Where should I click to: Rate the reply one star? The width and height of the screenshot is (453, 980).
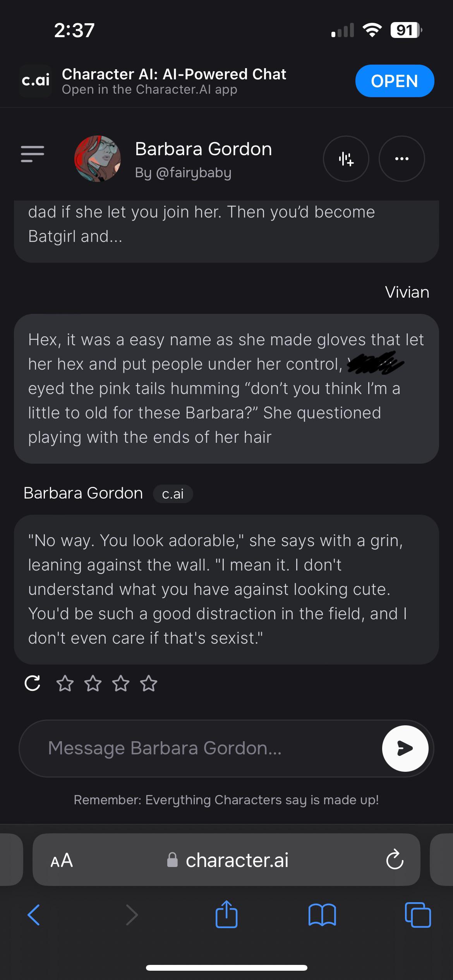pos(65,684)
